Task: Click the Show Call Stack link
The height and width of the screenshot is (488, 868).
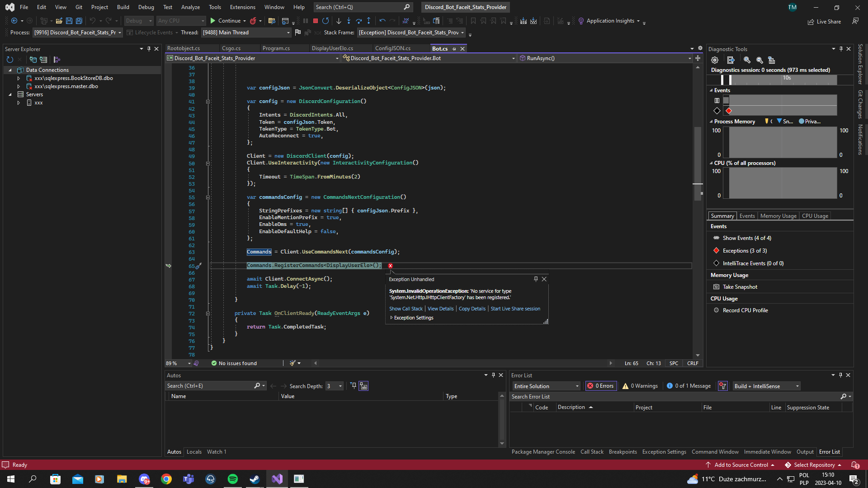Action: click(x=406, y=309)
